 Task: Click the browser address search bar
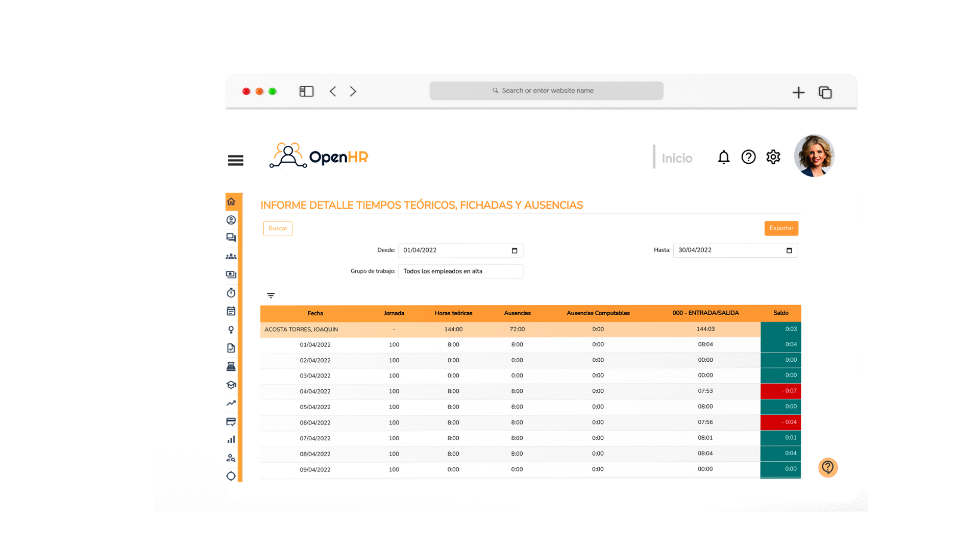(546, 91)
